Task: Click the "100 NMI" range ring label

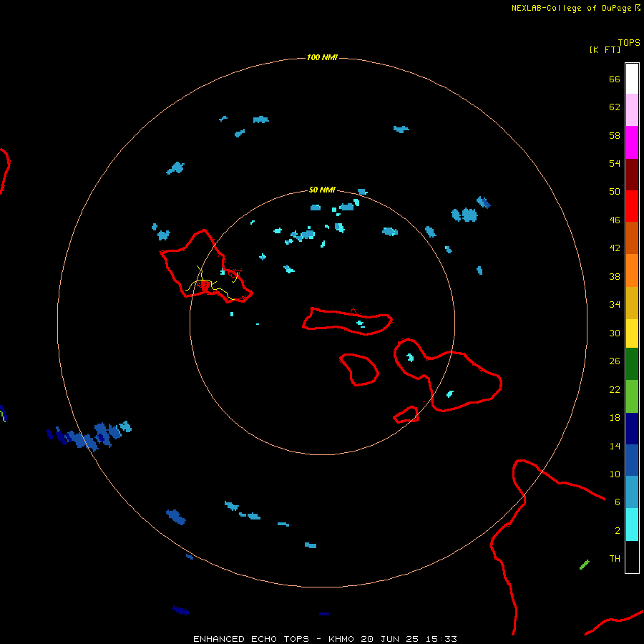Action: pyautogui.click(x=322, y=57)
